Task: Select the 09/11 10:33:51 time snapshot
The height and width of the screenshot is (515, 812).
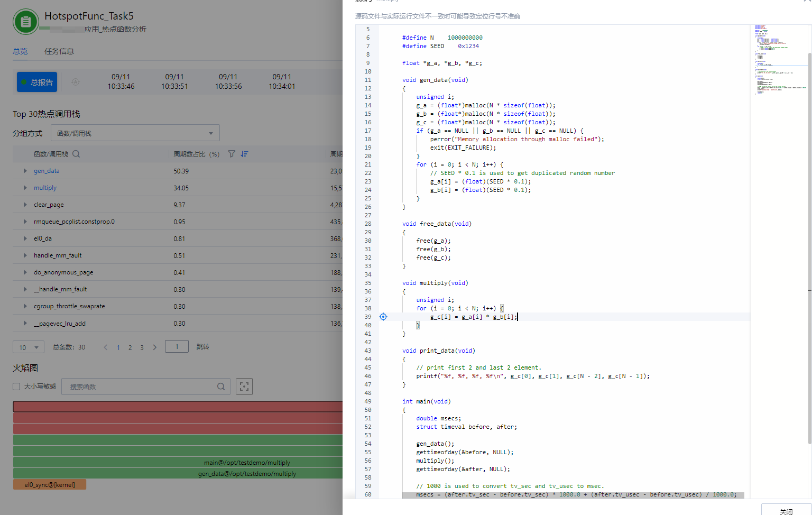Action: click(x=174, y=81)
